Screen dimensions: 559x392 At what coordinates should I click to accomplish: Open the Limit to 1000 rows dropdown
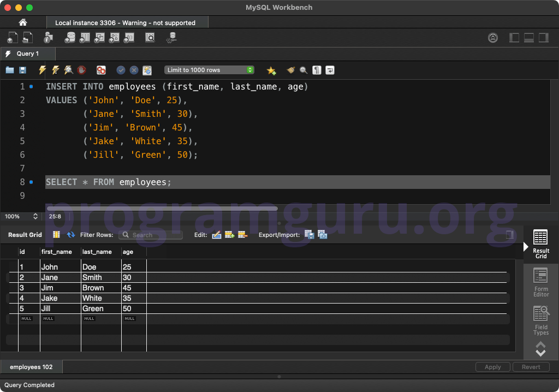click(250, 70)
